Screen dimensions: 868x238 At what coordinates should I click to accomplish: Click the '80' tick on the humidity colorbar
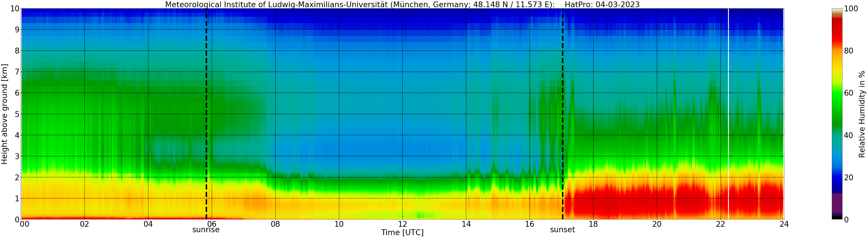848,51
